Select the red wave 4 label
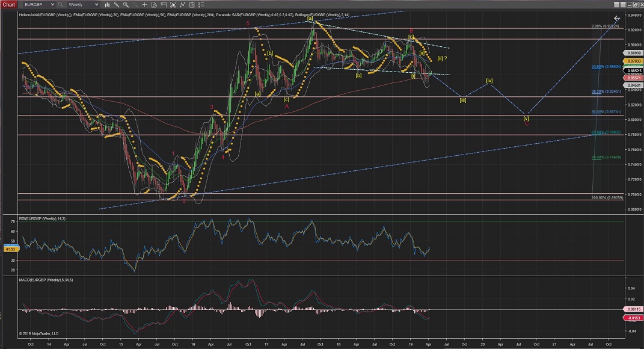Screen dimensions: 644x349 point(223,157)
